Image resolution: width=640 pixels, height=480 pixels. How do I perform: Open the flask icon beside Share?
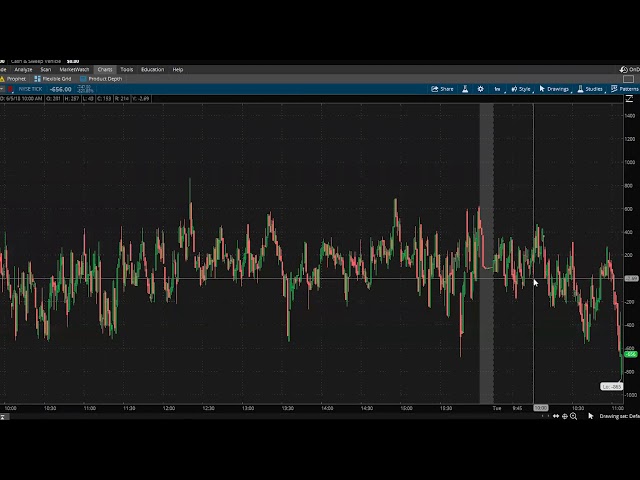465,89
